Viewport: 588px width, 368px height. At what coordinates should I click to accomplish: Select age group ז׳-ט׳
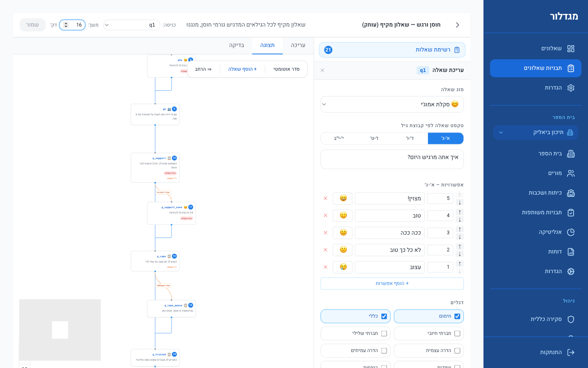point(374,139)
